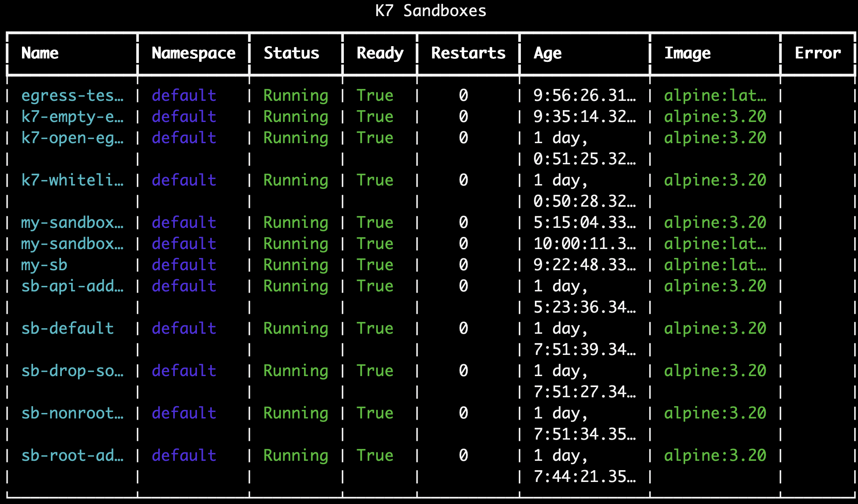Select the sb-drop-so… sandbox name

coord(72,371)
